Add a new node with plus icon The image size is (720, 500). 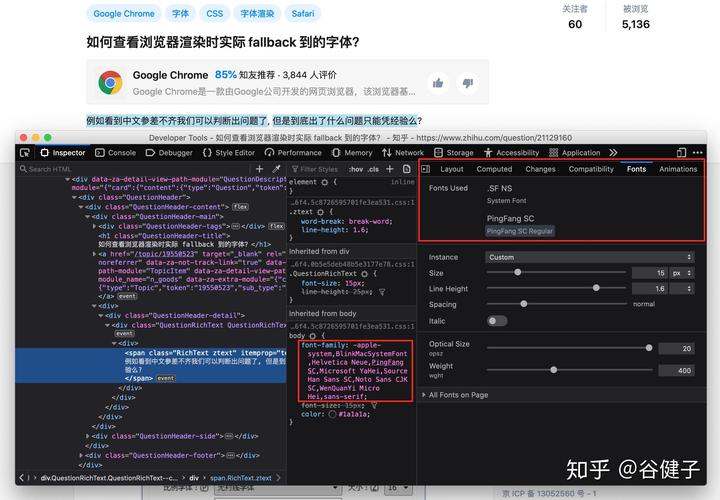click(259, 169)
